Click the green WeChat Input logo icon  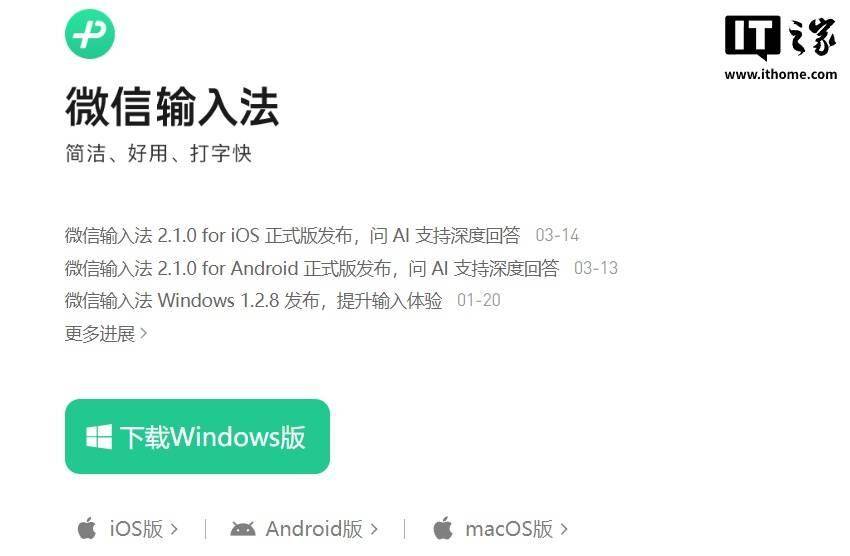90,34
